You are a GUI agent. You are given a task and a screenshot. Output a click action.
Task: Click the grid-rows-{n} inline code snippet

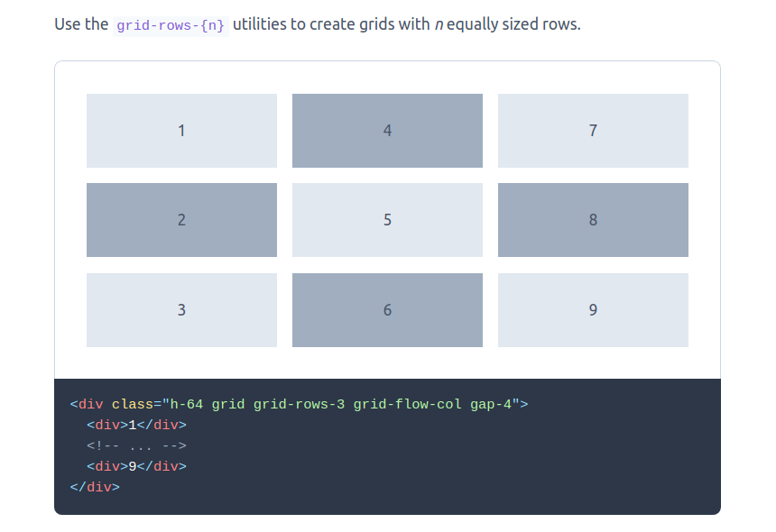click(x=170, y=24)
